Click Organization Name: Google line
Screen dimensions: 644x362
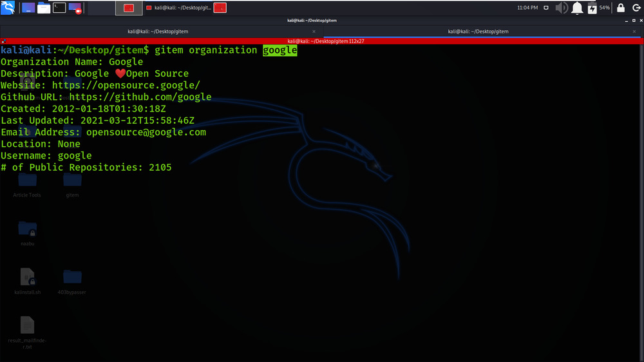point(72,62)
